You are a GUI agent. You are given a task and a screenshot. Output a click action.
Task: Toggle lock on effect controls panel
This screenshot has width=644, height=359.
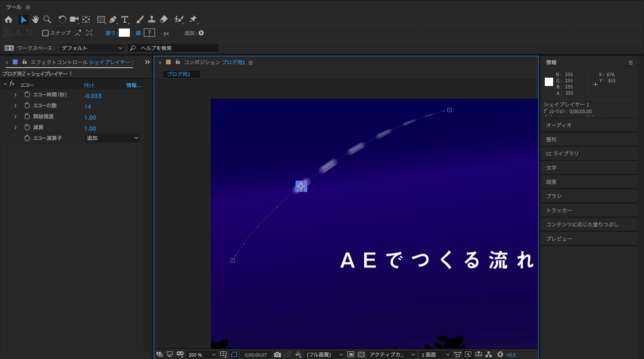point(25,62)
